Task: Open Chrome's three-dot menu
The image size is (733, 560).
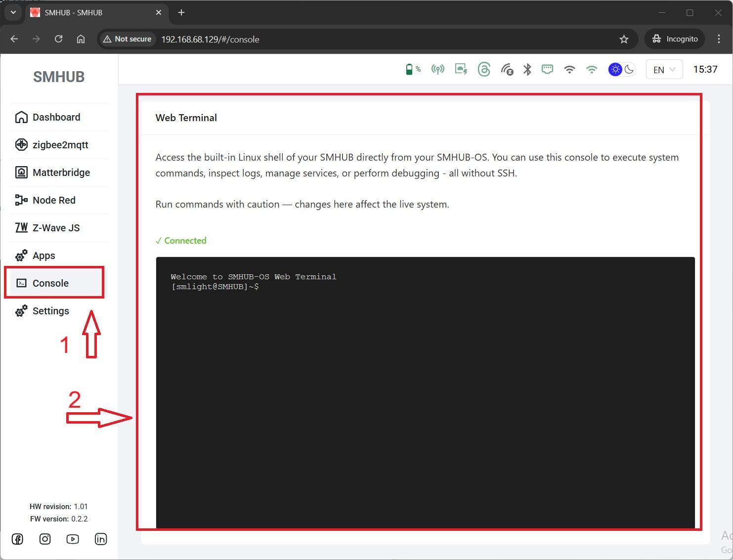Action: [x=719, y=39]
